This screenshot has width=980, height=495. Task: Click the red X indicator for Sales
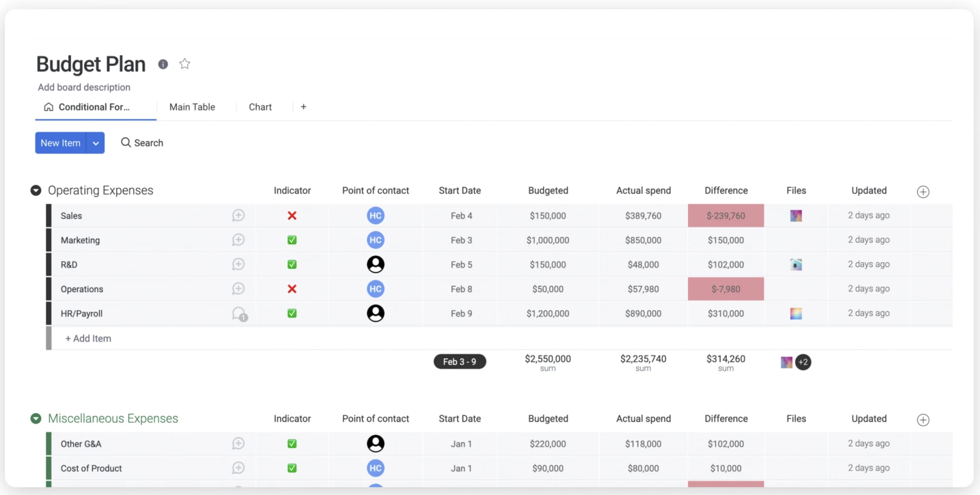pyautogui.click(x=292, y=215)
